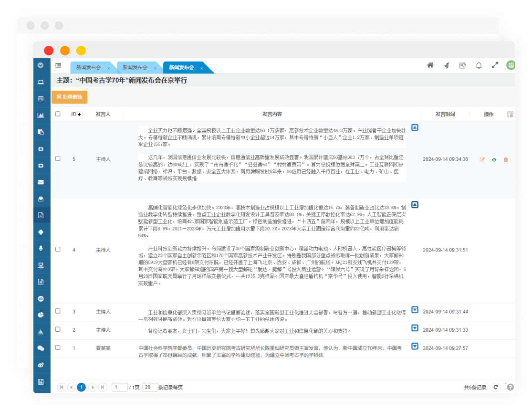Viewport: 532px width, 410px height.
Task: Close the active 新闻发布会 tab
Action: click(202, 68)
